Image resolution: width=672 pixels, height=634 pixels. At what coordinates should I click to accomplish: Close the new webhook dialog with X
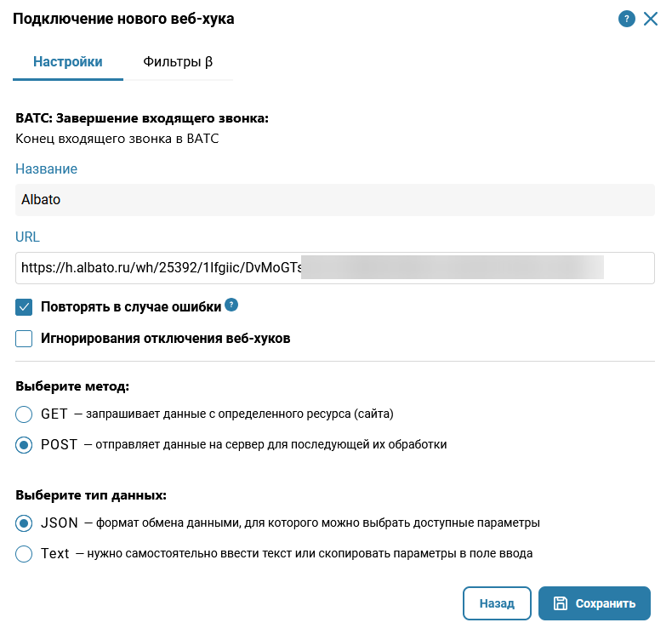coord(651,19)
